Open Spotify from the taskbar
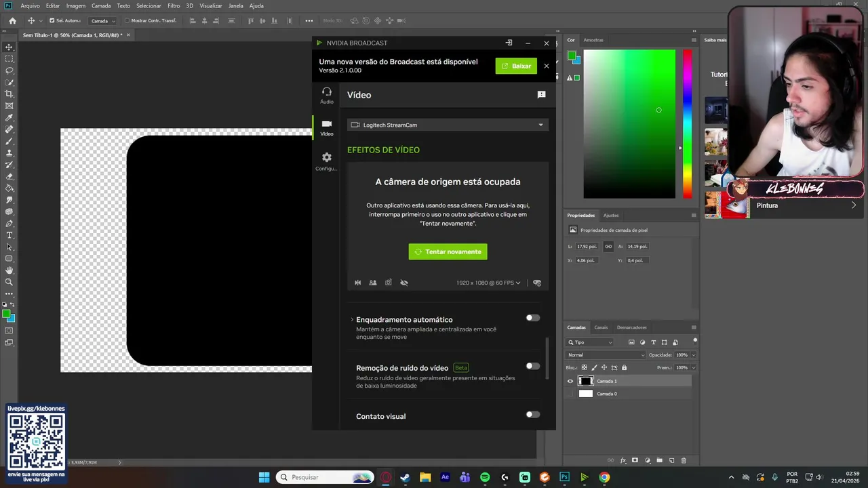This screenshot has height=488, width=868. click(485, 477)
